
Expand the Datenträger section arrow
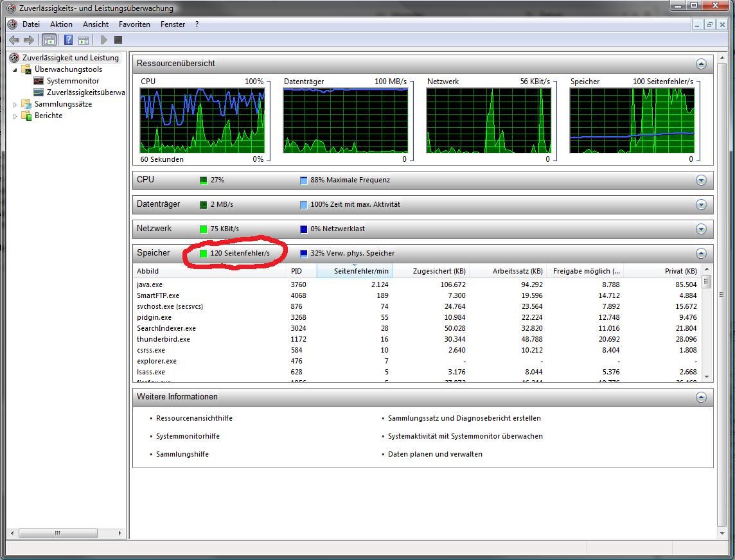click(701, 205)
